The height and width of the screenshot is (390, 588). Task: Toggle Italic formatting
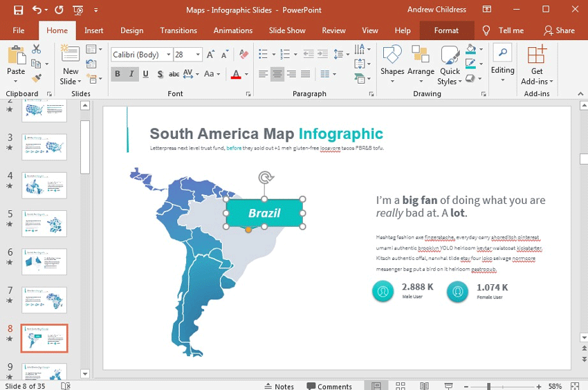pyautogui.click(x=131, y=74)
